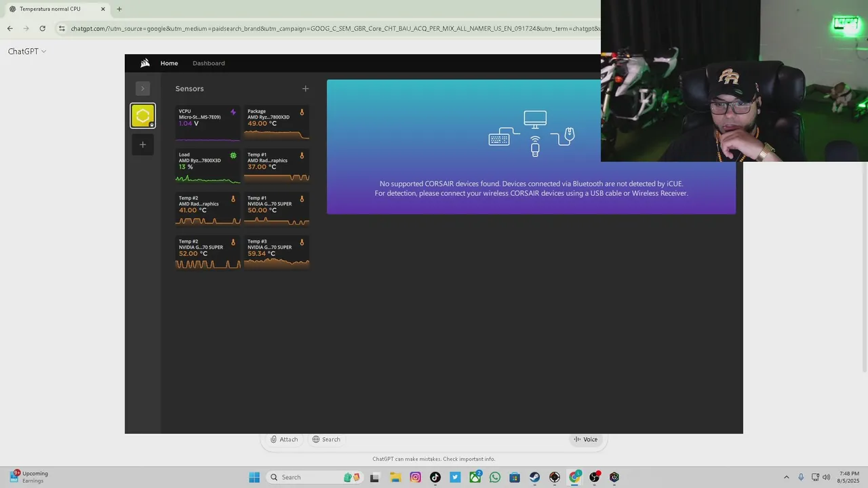Open Microsoft Store from the taskbar
Screen dimensions: 868x488
coord(515,477)
